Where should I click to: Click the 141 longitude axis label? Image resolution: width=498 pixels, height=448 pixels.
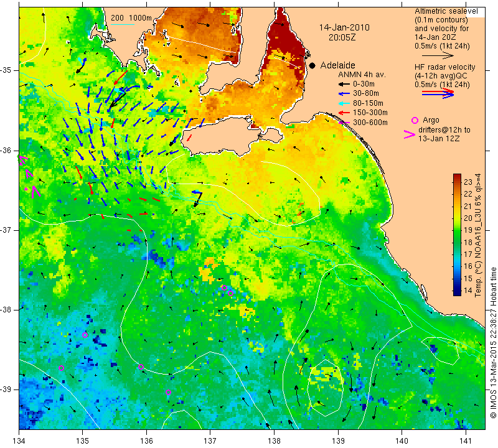tap(466, 441)
